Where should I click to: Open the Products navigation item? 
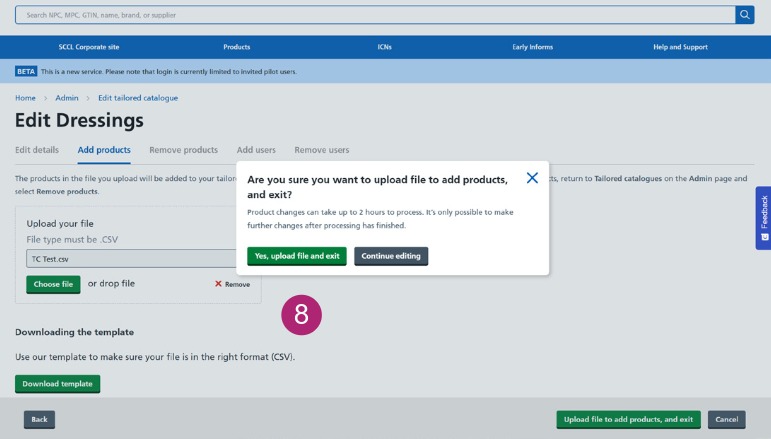237,47
